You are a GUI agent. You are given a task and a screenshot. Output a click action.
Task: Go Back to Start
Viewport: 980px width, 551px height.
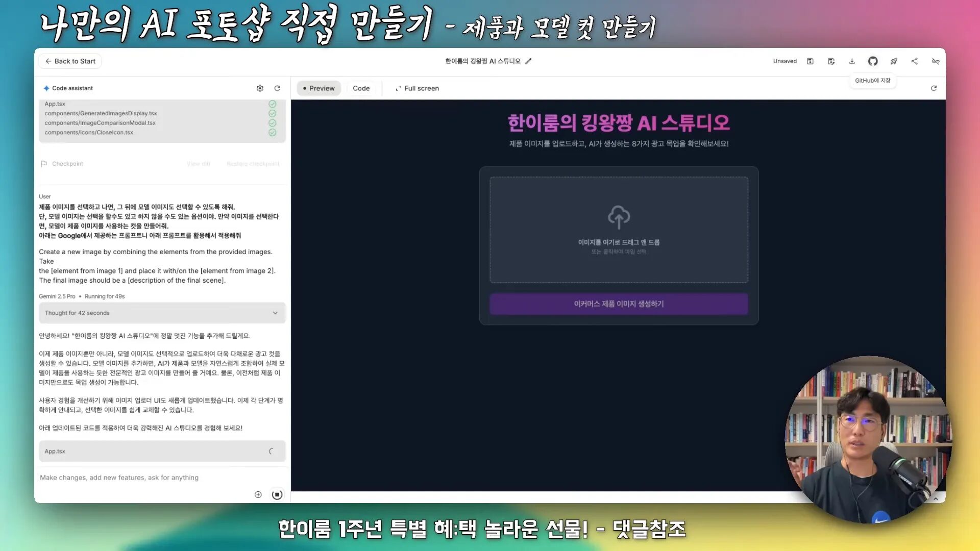tap(70, 61)
